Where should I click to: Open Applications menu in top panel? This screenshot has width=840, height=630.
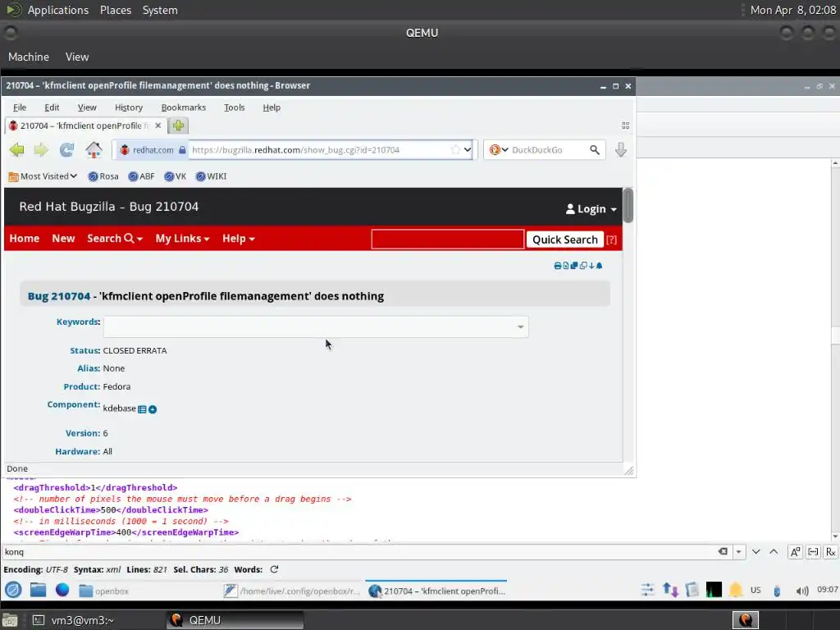(x=58, y=10)
